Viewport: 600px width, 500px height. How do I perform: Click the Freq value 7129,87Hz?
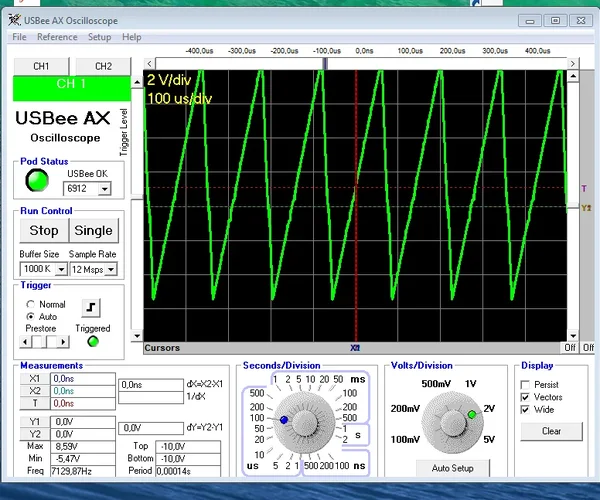coord(83,471)
